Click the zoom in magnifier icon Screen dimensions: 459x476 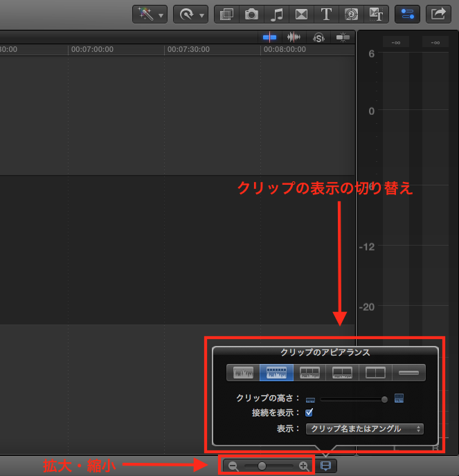pos(304,466)
